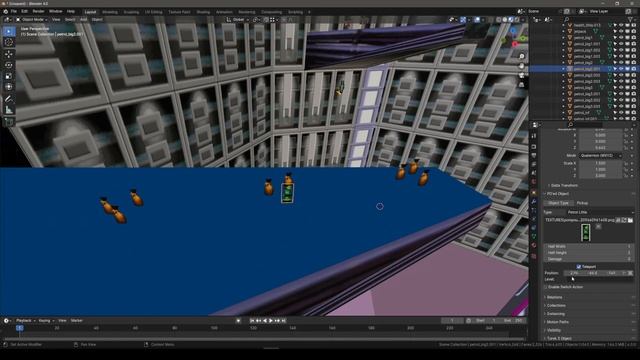
Task: Toggle eye visibility of selected petrol_big2.001
Action: point(621,69)
